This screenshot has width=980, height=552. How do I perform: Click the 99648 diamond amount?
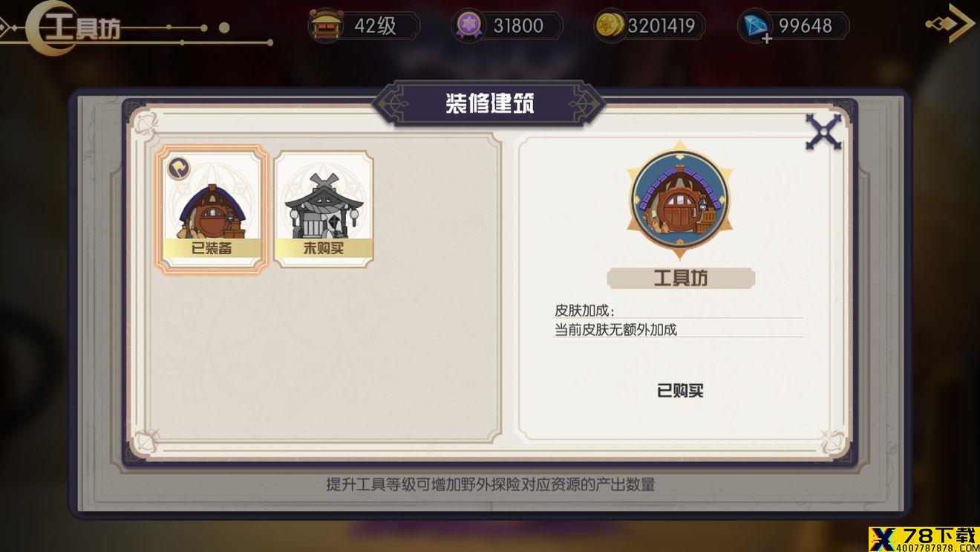click(806, 26)
